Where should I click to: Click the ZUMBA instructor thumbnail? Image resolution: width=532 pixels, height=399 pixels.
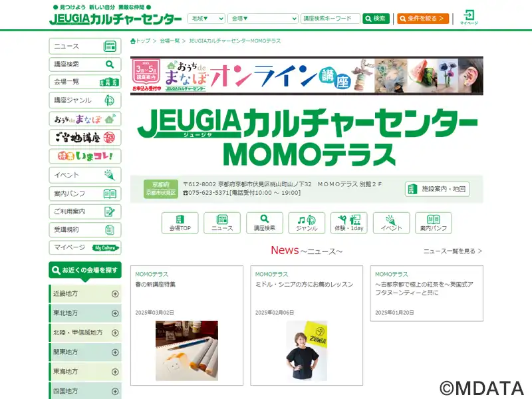coord(307,351)
